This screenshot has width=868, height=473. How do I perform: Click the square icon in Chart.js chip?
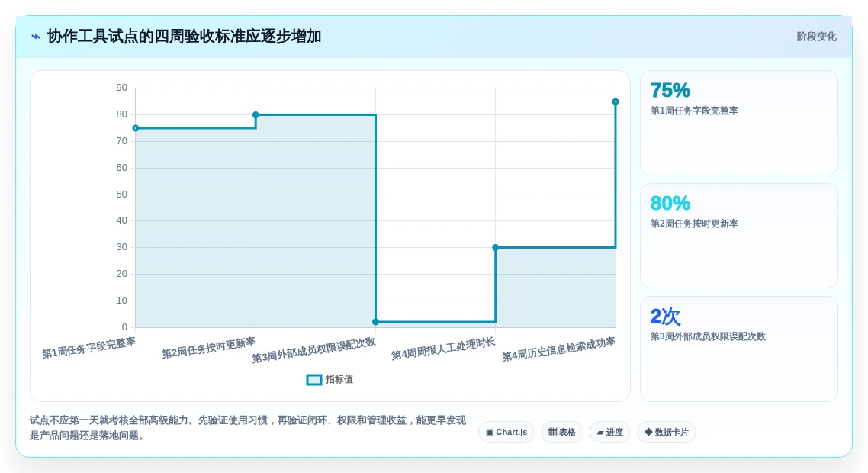pyautogui.click(x=490, y=433)
